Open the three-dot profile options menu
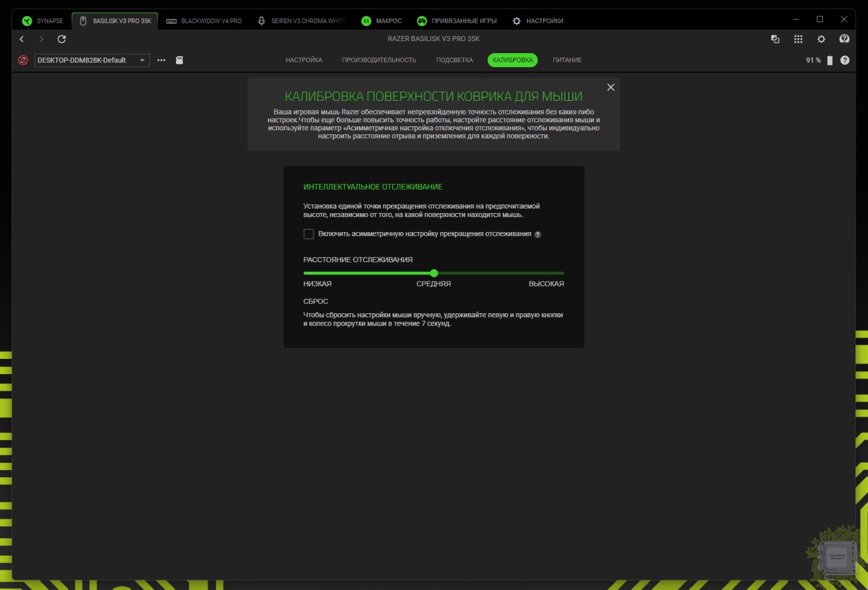Viewport: 868px width, 590px height. (161, 60)
